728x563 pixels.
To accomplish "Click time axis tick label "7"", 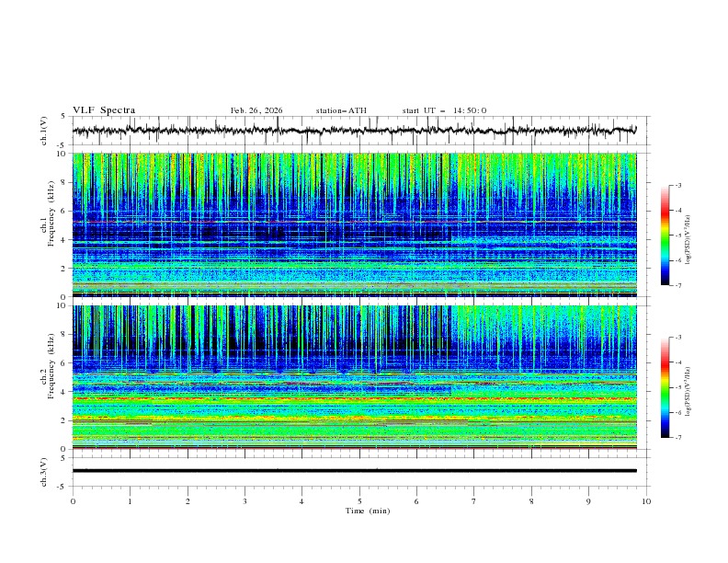I will click(474, 501).
